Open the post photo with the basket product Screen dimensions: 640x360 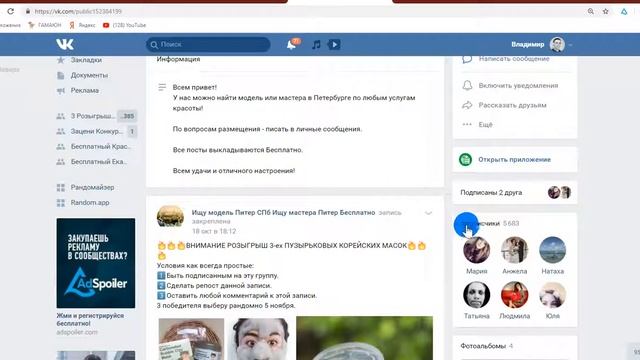[191, 339]
